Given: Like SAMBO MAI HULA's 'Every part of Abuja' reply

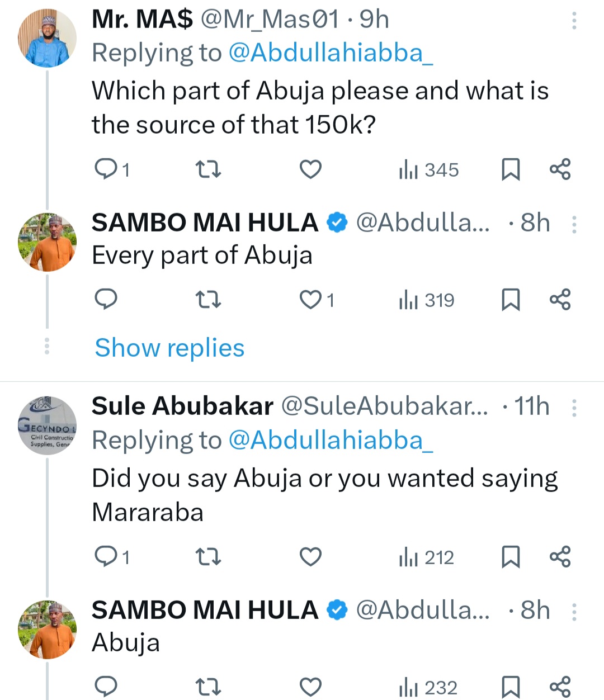Looking at the screenshot, I should point(310,300).
